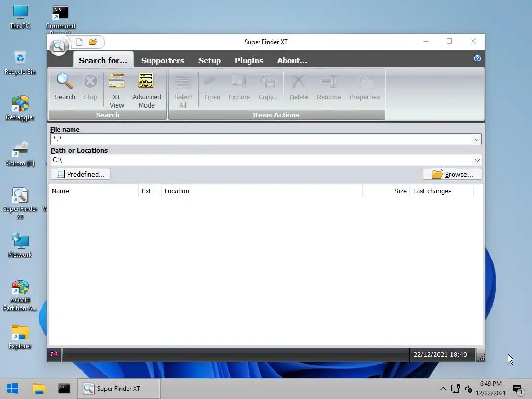Click the Copy.. item action
This screenshot has width=532, height=399.
(268, 87)
